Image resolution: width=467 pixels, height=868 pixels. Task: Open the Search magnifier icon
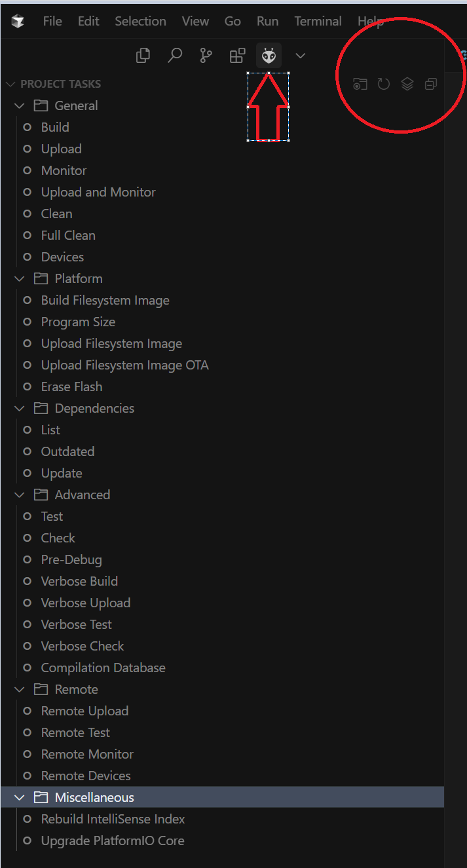[x=175, y=56]
